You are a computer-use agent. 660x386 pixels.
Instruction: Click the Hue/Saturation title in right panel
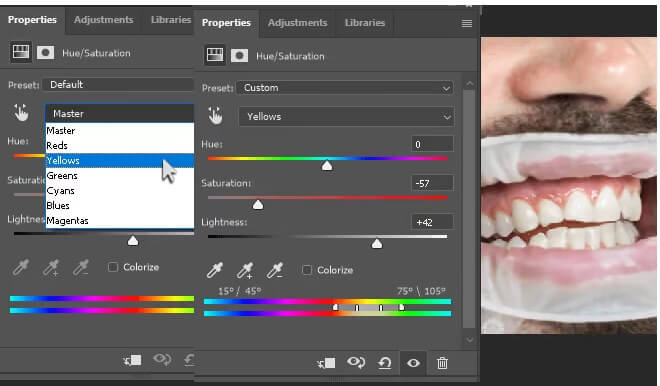coord(290,56)
